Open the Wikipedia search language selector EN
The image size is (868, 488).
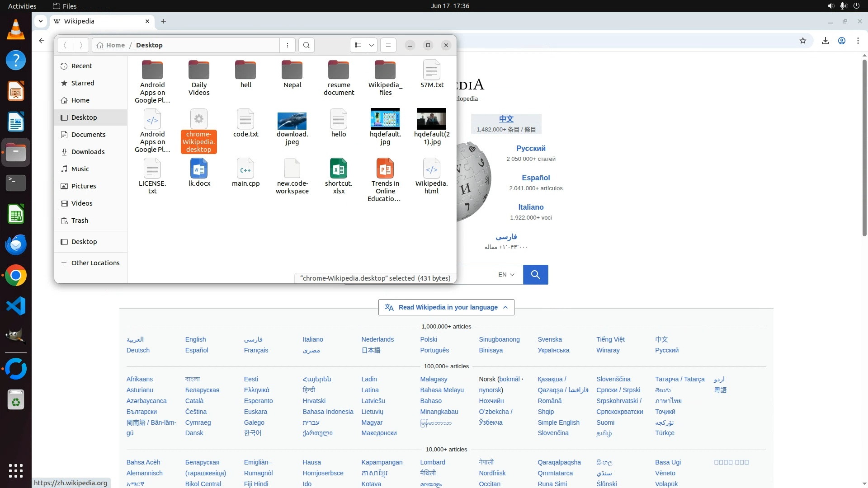(x=506, y=275)
